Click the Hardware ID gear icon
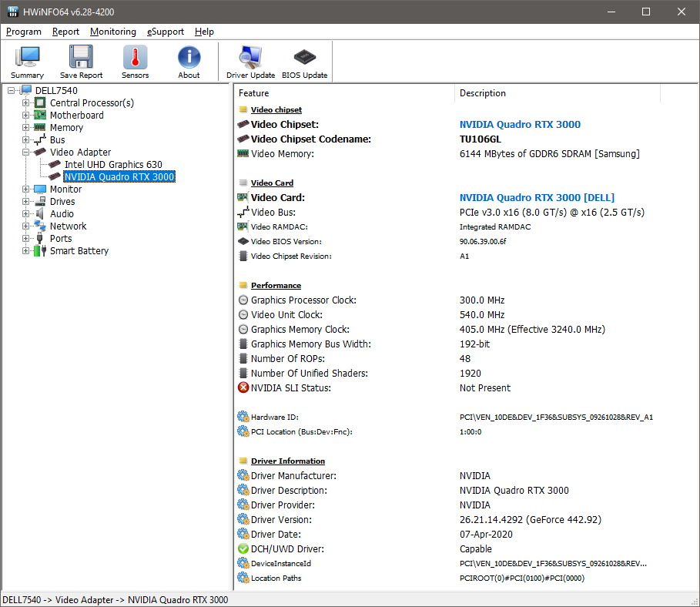Viewport: 700px width, 607px height. click(x=243, y=417)
